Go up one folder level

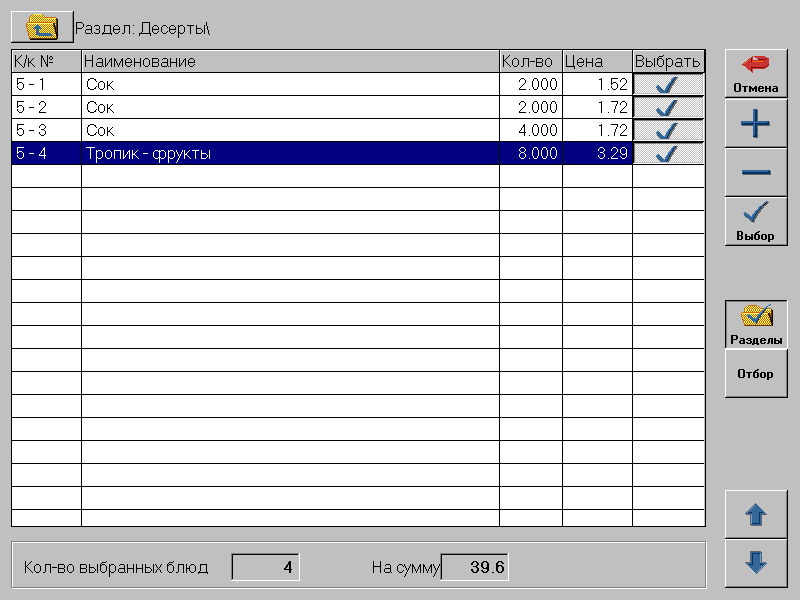pos(42,27)
